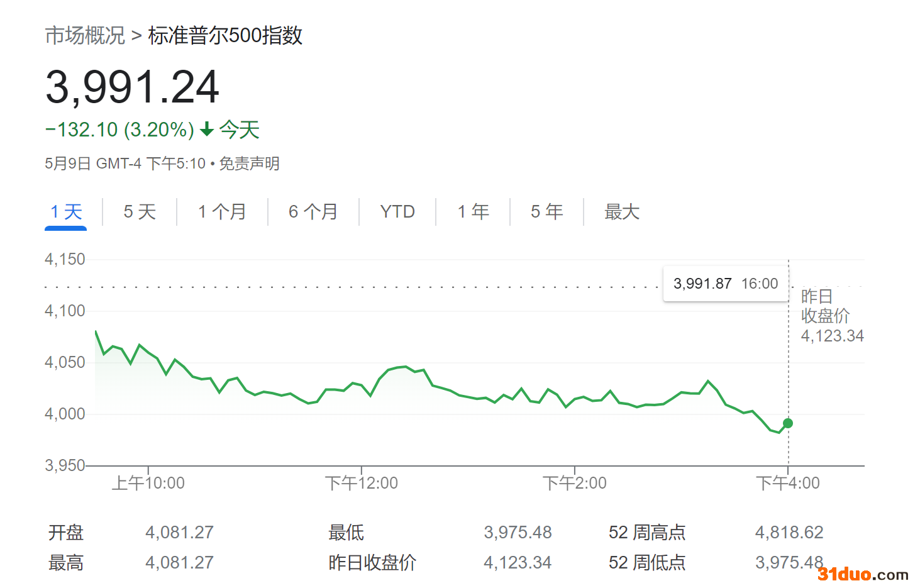Click the 3,991.87 16:00 chart tooltip
The width and height of the screenshot is (920, 588).
[x=726, y=284]
